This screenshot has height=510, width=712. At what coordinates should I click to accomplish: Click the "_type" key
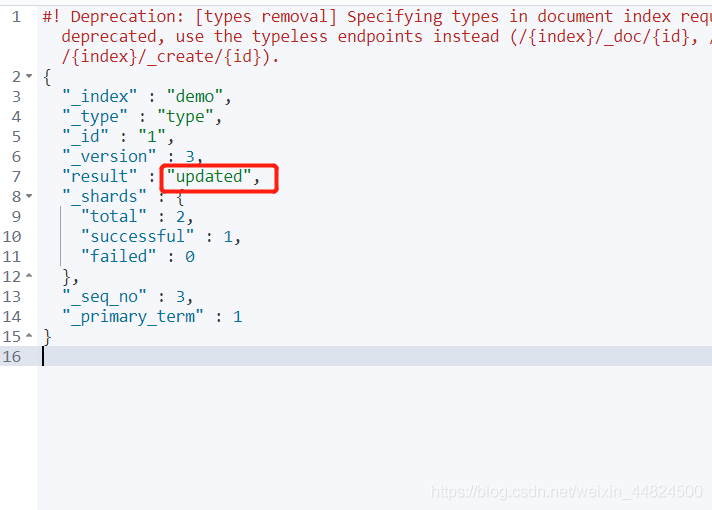click(95, 117)
